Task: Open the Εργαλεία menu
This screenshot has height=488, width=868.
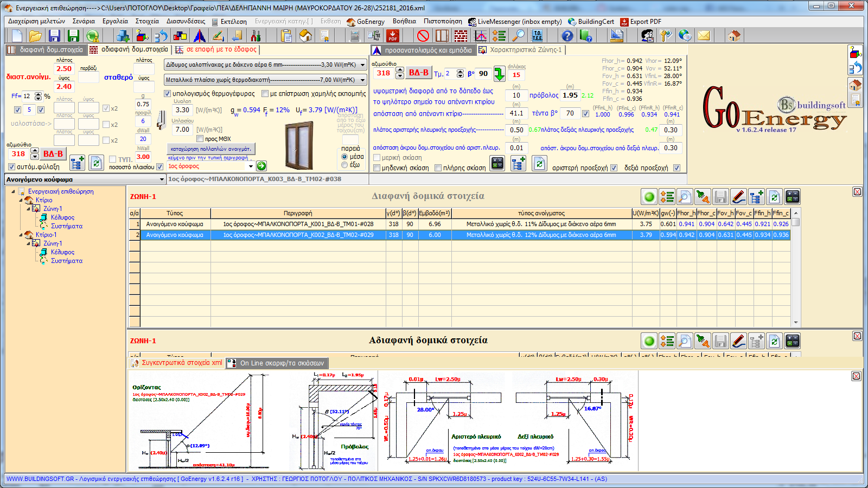Action: 116,22
